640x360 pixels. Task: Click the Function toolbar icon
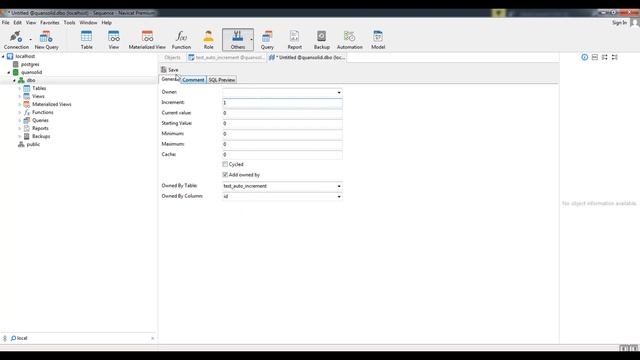181,37
